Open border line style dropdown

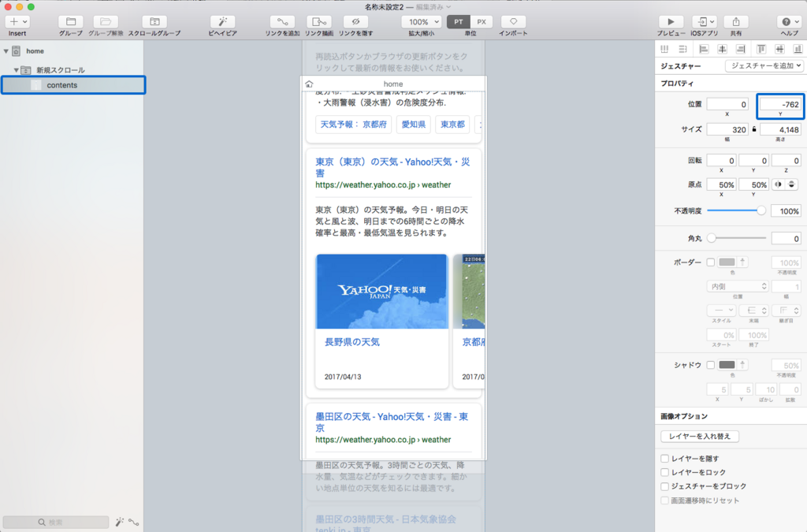pos(721,310)
